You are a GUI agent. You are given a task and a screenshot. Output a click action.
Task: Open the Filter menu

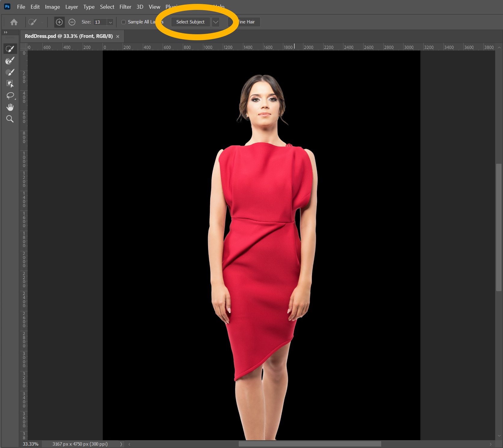125,7
